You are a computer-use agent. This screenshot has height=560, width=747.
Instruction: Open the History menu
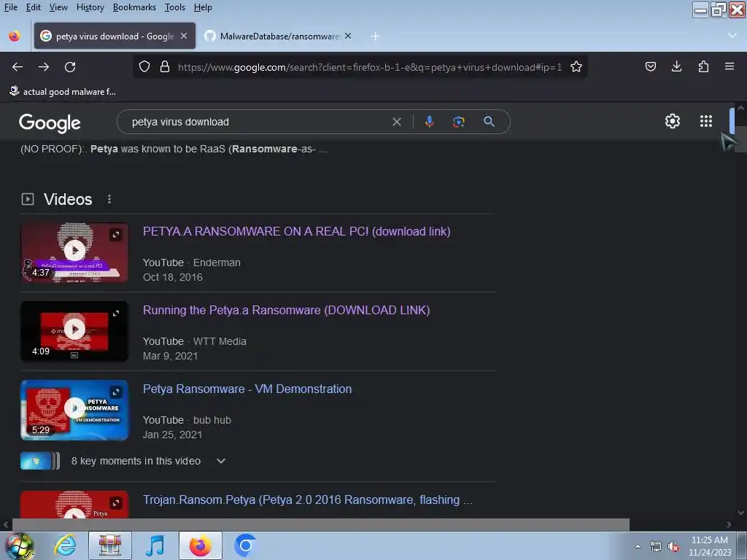click(x=90, y=7)
